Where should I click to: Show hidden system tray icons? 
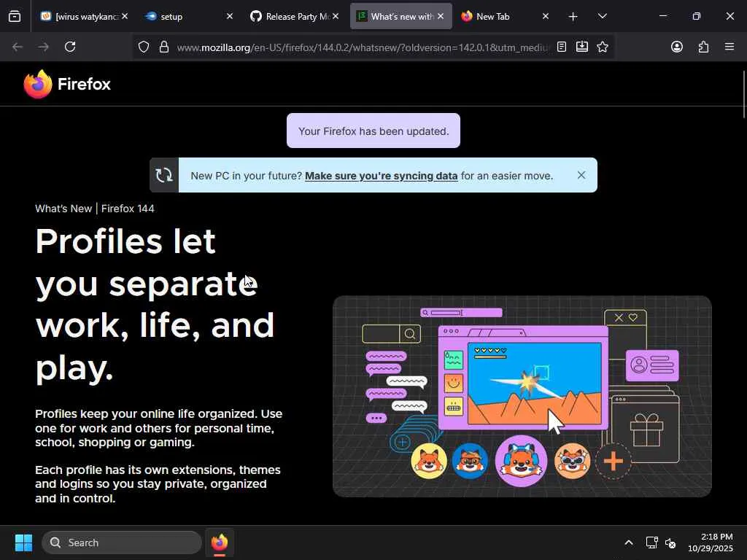[629, 542]
